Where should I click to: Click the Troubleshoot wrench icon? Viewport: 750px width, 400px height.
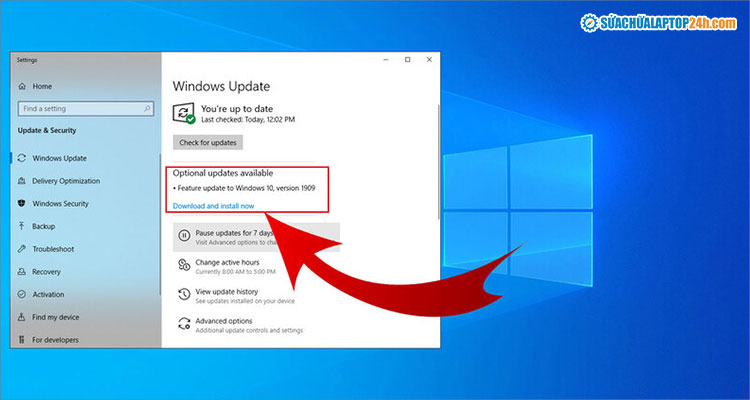22,249
